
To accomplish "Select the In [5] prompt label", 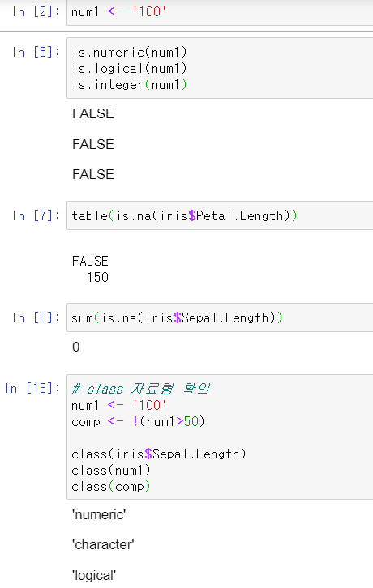I will 36,52.
